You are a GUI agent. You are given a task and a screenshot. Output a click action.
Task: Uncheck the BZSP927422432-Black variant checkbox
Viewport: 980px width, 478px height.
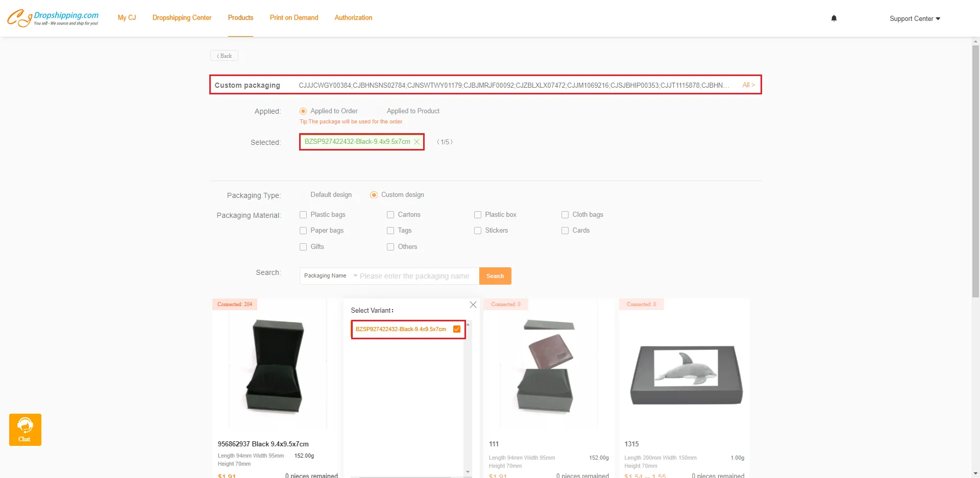[457, 329]
